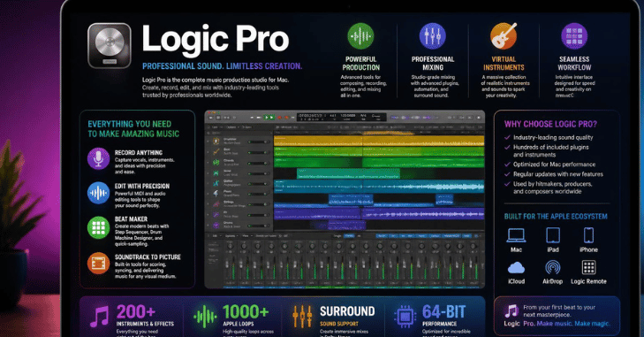Select the Drummer track instrument icon
This screenshot has width=644, height=337.
(216, 142)
